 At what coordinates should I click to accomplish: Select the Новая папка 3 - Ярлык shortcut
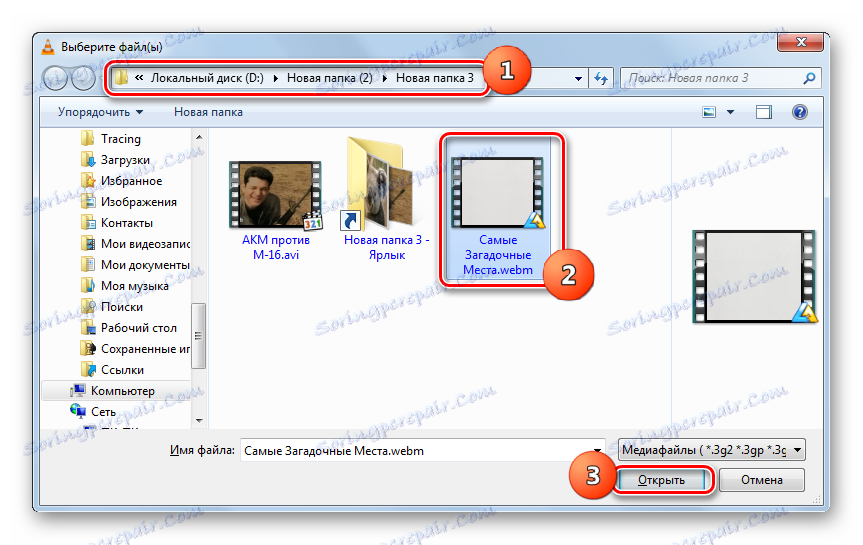coord(386,198)
